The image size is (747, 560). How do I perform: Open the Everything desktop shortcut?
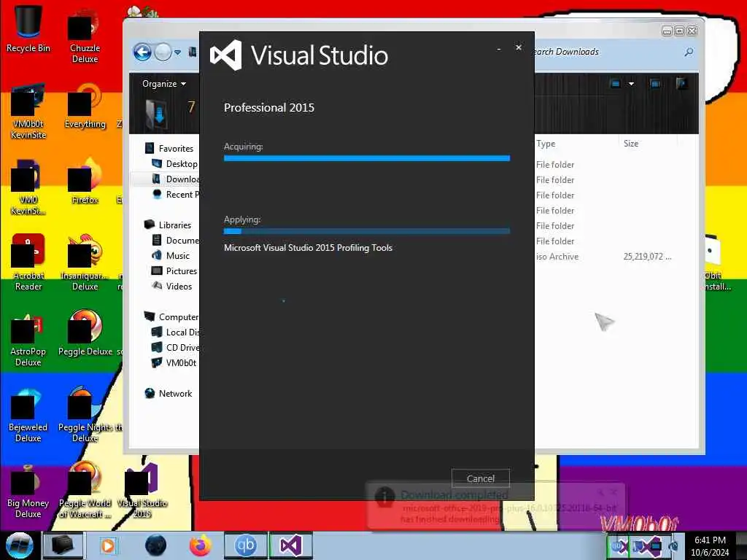[85, 106]
